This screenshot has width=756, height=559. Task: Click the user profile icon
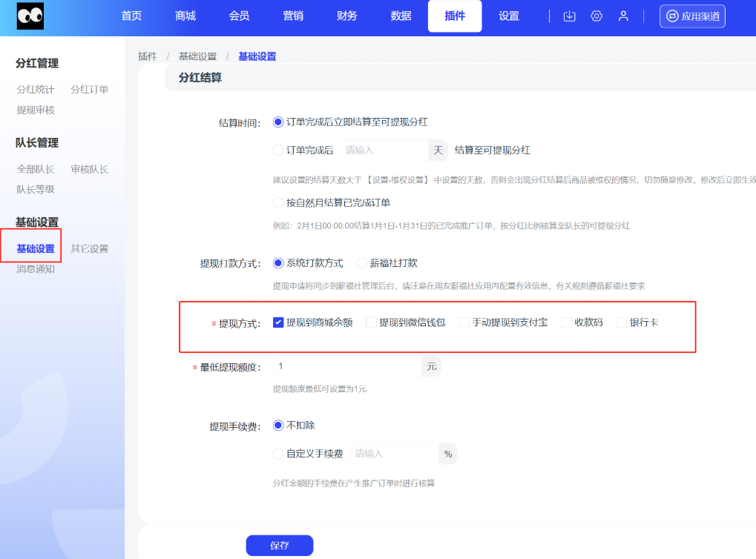624,16
